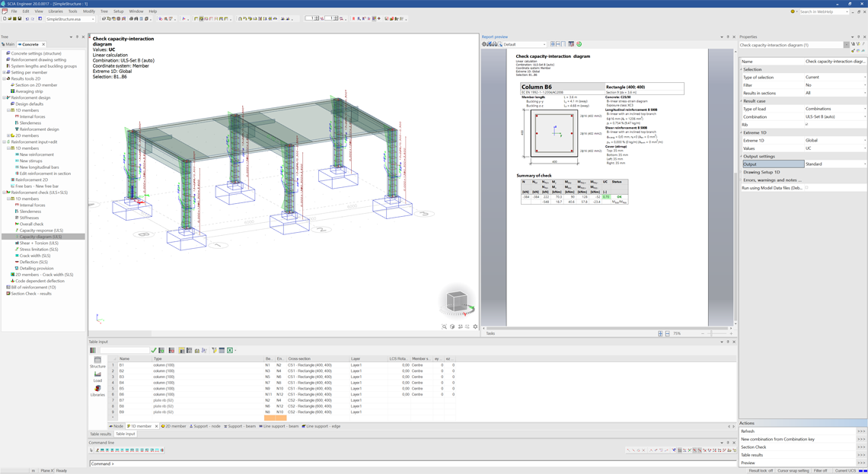Viewport: 868px width, 474px height.
Task: Open view settings gear in 3D window
Action: pyautogui.click(x=475, y=326)
